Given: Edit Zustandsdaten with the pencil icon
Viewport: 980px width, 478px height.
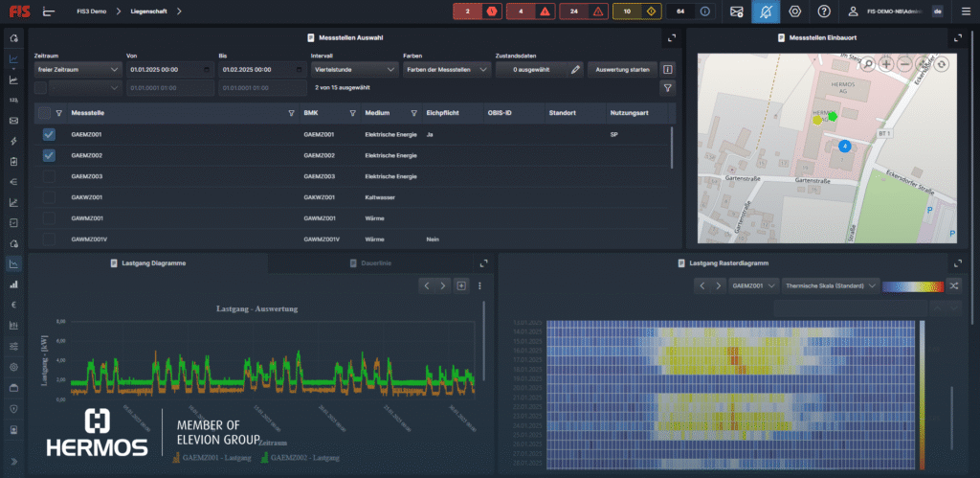Looking at the screenshot, I should point(575,69).
